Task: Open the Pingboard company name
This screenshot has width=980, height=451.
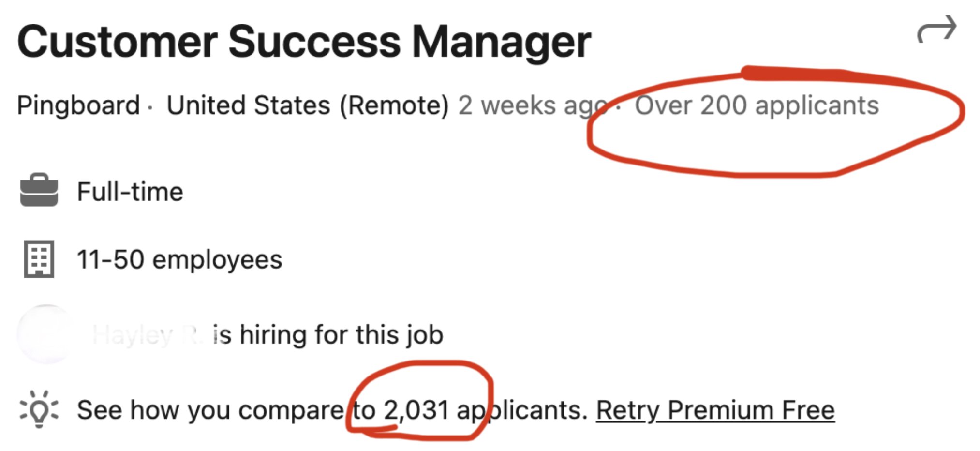Action: (78, 105)
